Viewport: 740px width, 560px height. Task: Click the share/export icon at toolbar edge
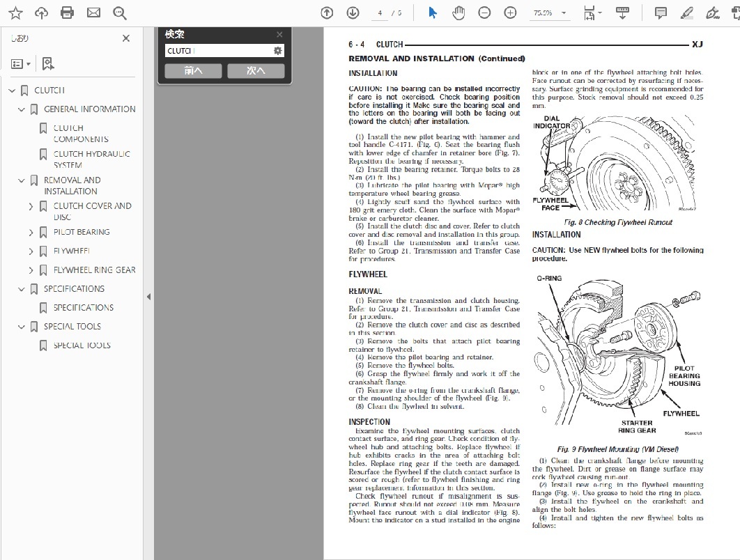coord(735,13)
